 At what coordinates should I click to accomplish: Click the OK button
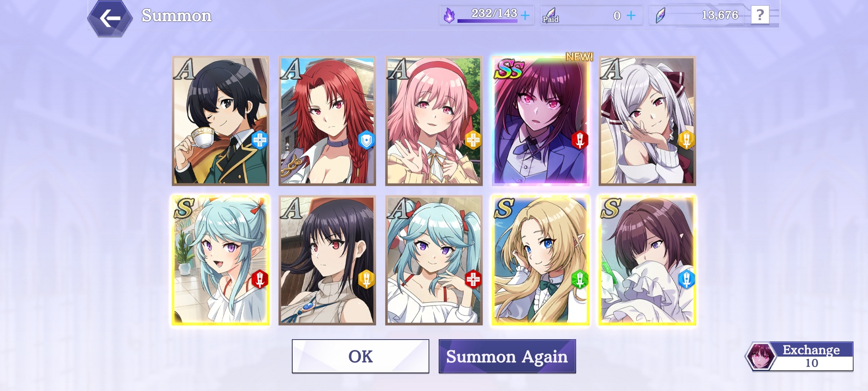361,356
